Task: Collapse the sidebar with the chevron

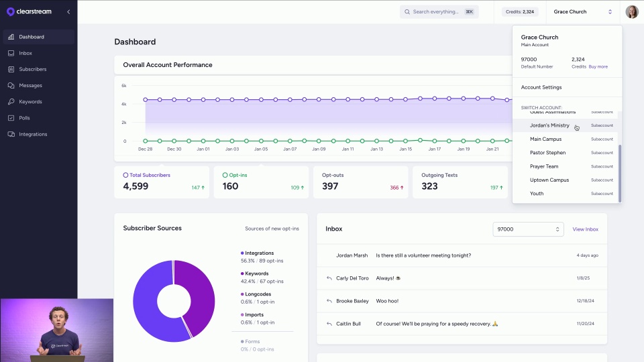Action: pyautogui.click(x=68, y=12)
